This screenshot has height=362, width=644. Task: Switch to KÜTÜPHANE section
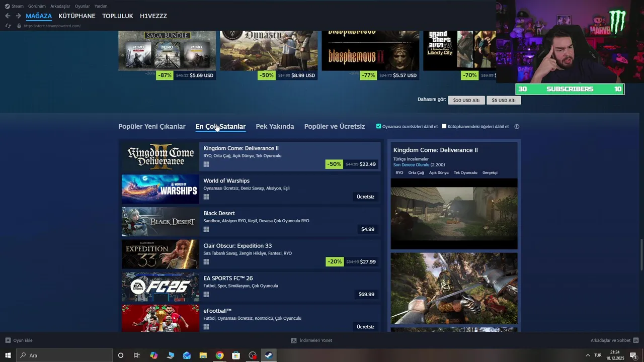pos(77,16)
